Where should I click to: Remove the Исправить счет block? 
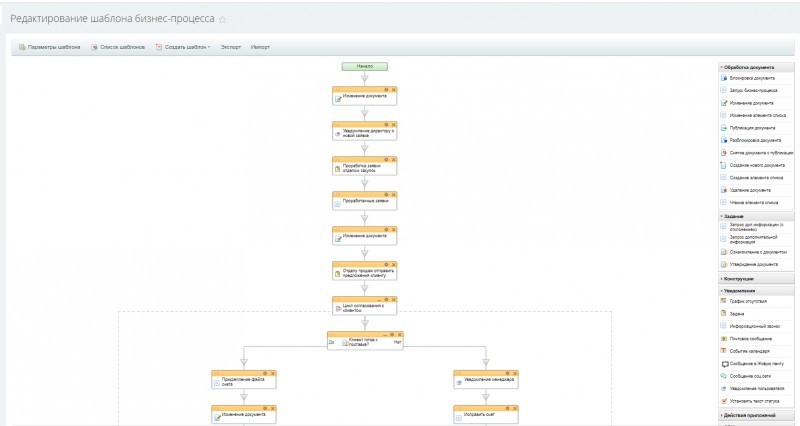point(514,409)
